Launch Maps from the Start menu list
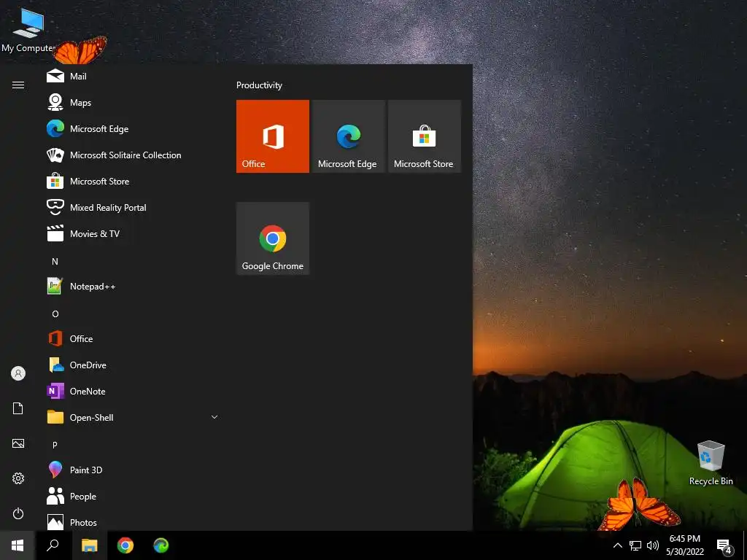Screen dimensions: 747x560 [134, 102]
